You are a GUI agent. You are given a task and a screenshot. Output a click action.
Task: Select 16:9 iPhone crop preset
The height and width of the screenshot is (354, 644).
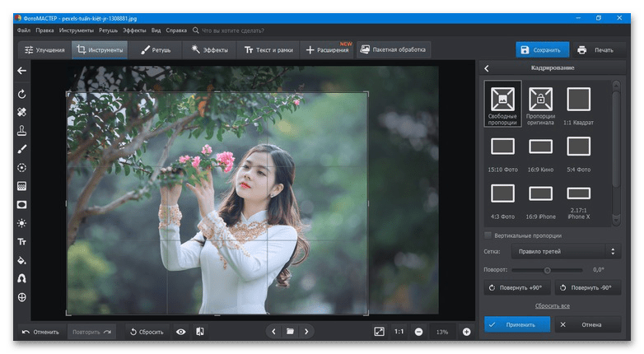point(540,201)
